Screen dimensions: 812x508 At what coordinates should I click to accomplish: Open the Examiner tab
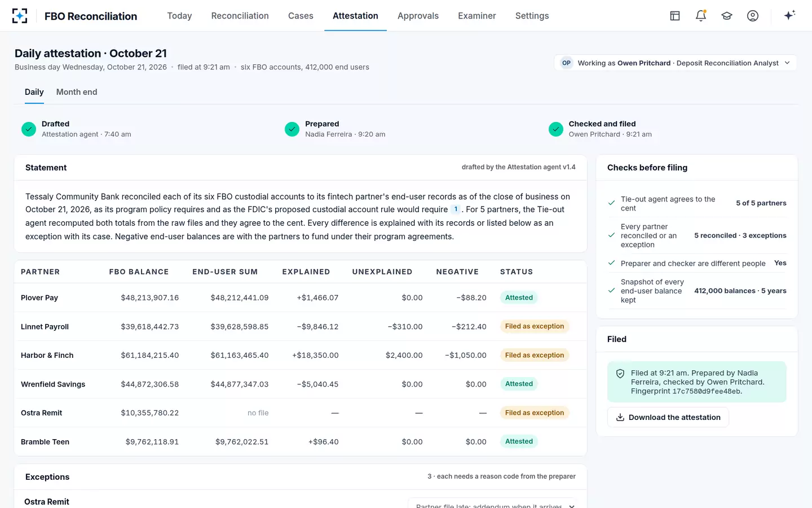[x=477, y=16]
